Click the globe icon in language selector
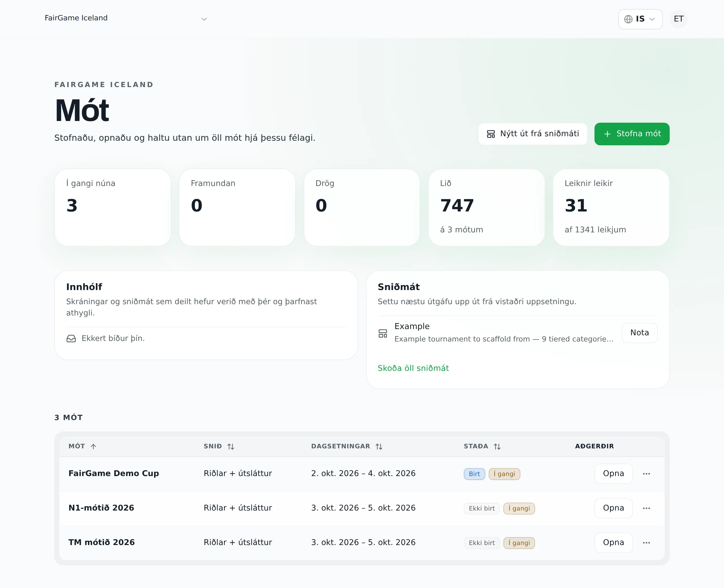This screenshot has height=588, width=724. point(628,19)
